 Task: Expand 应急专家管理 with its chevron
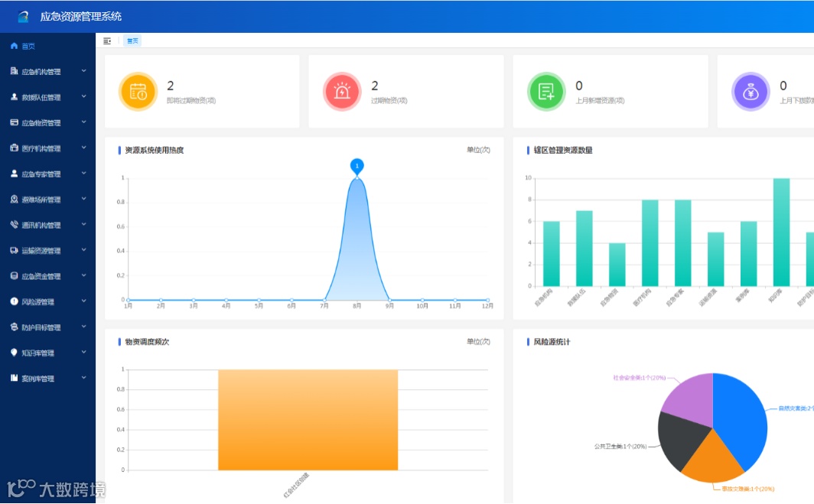click(83, 174)
